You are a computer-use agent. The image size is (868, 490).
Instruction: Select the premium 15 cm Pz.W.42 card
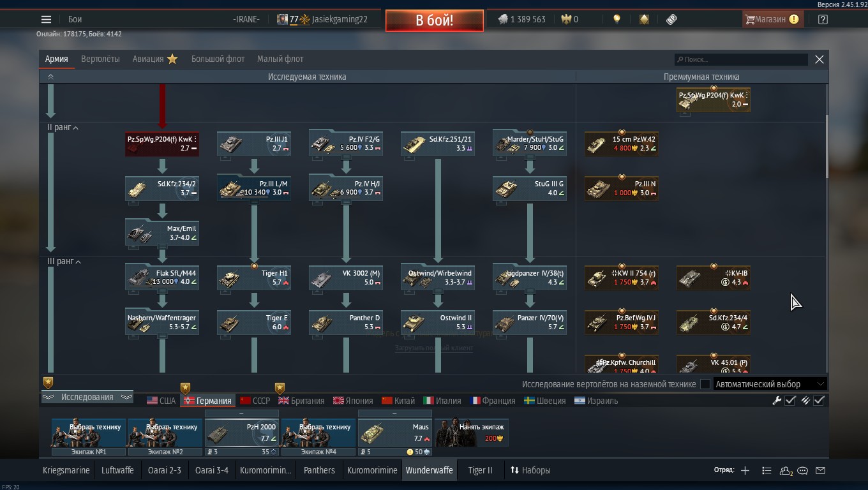point(622,143)
